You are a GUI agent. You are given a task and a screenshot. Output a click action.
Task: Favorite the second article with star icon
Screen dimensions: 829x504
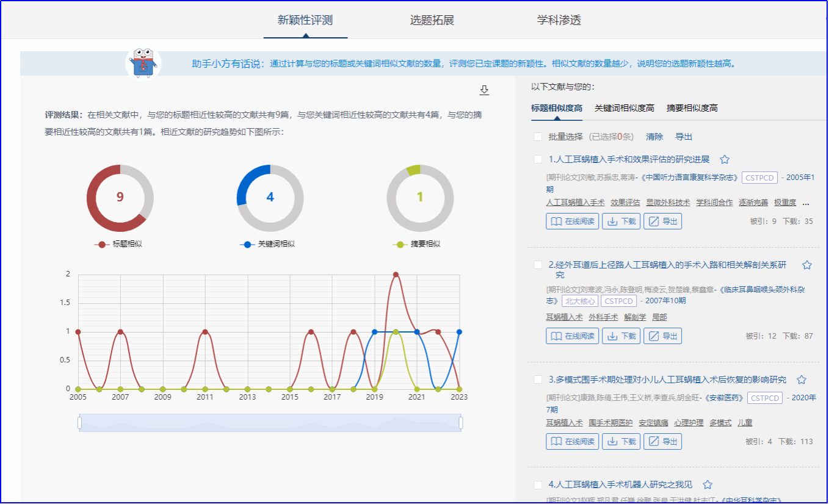(x=806, y=265)
